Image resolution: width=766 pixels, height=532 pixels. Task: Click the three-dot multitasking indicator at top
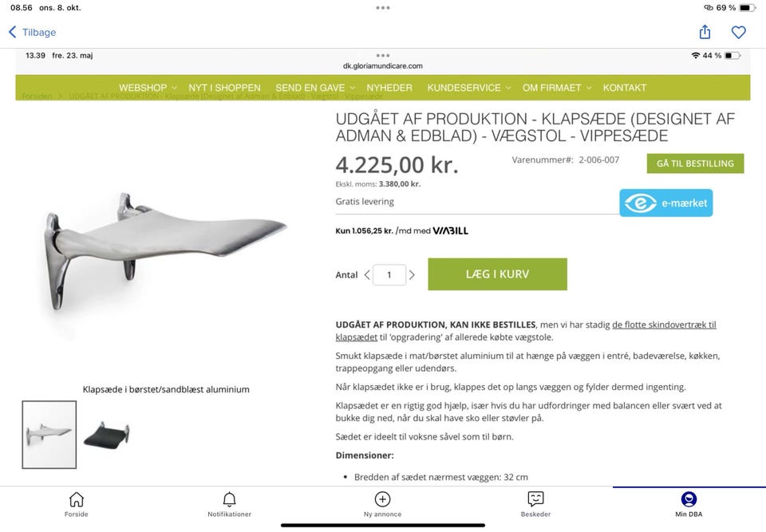point(383,8)
